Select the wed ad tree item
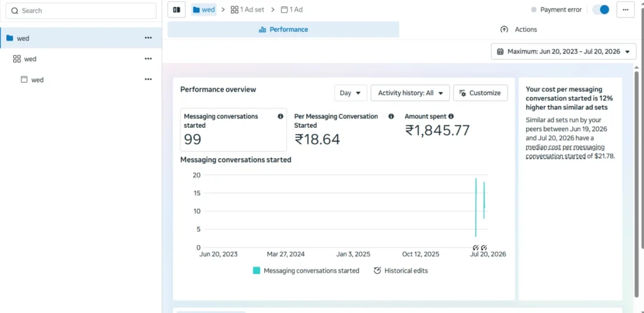 81,79
